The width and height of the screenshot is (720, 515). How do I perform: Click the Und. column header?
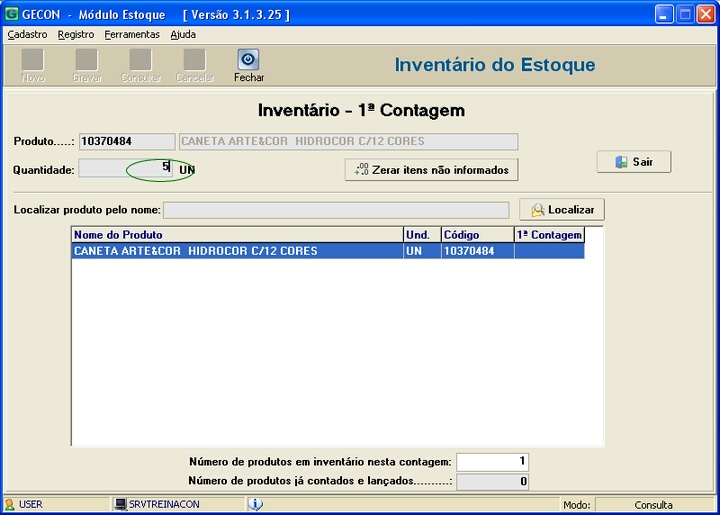point(422,235)
